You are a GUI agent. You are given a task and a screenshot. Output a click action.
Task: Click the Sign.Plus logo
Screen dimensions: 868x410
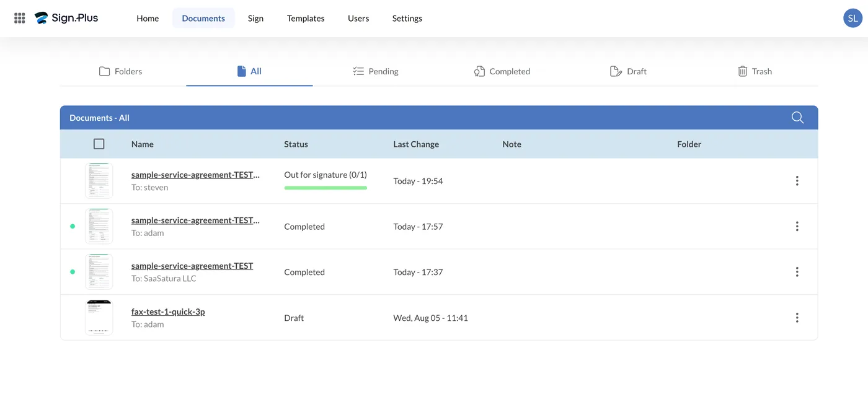coord(66,18)
